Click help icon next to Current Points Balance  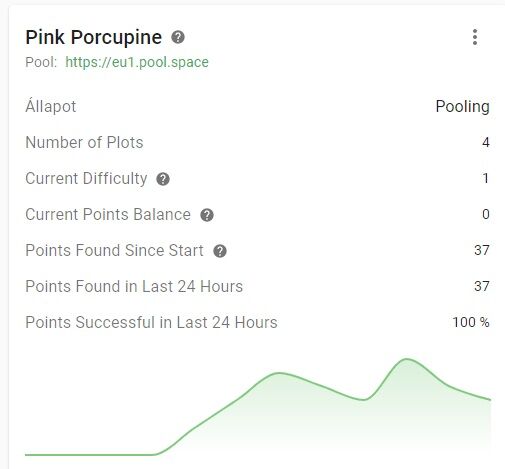(x=207, y=215)
